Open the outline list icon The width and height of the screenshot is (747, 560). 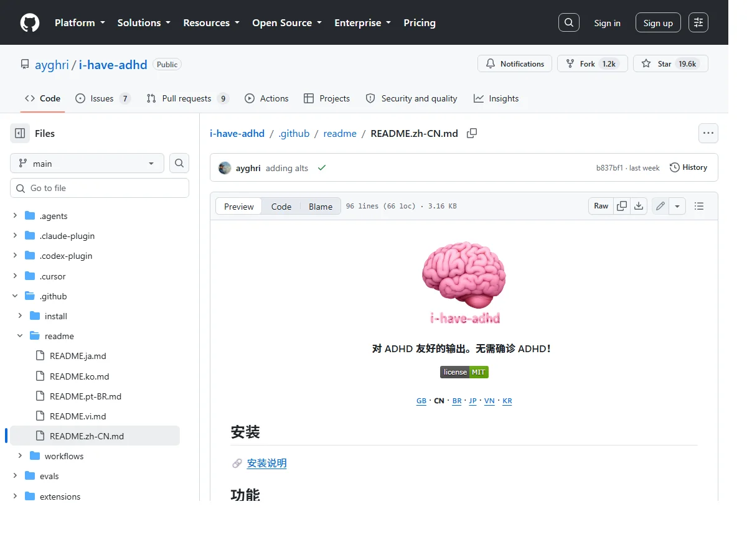699,206
